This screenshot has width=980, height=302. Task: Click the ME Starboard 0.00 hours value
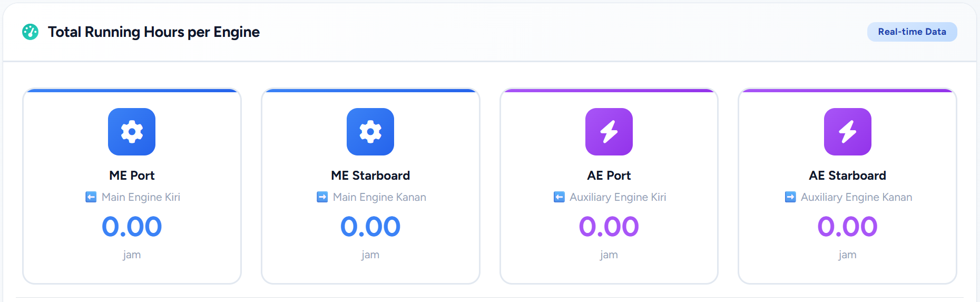[x=370, y=227]
